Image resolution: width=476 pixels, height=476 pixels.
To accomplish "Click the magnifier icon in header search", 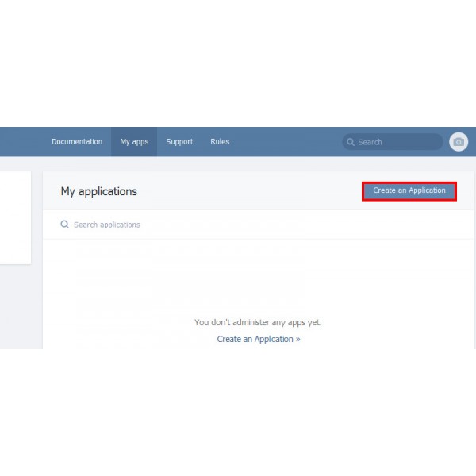I will 351,142.
